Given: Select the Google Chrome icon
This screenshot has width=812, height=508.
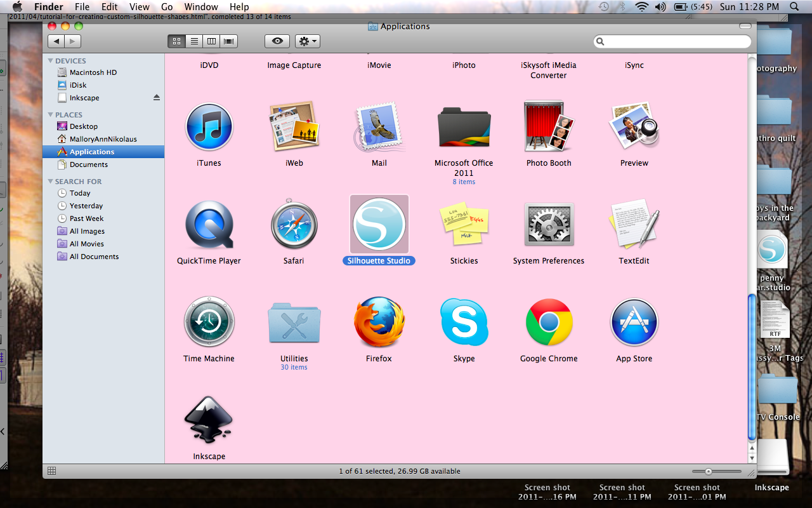Looking at the screenshot, I should (x=549, y=323).
